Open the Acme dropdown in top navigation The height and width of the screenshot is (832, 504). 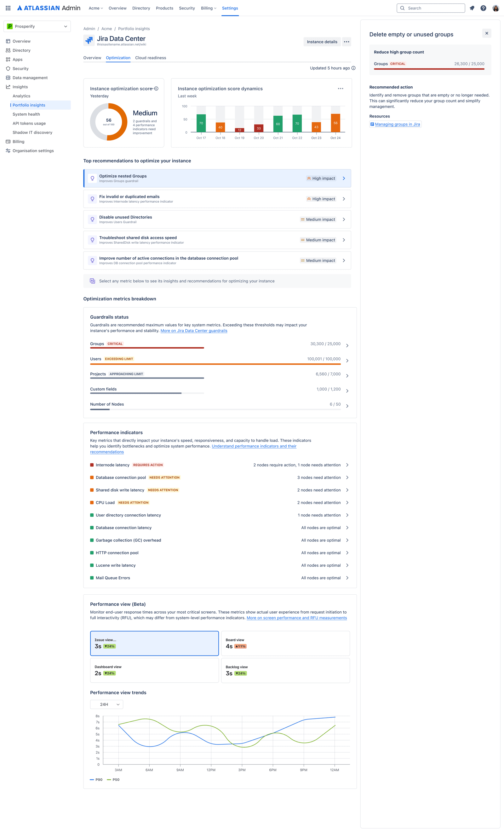click(96, 8)
